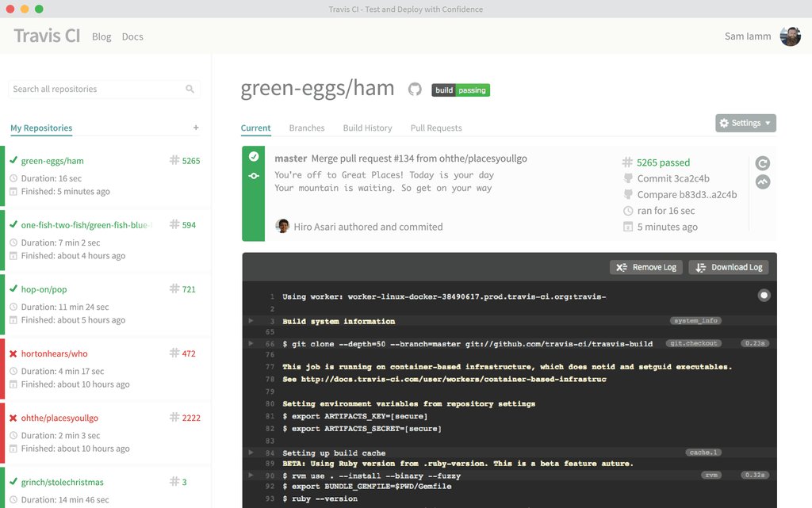The height and width of the screenshot is (508, 812).
Task: Click the Download Log button
Action: coord(729,267)
